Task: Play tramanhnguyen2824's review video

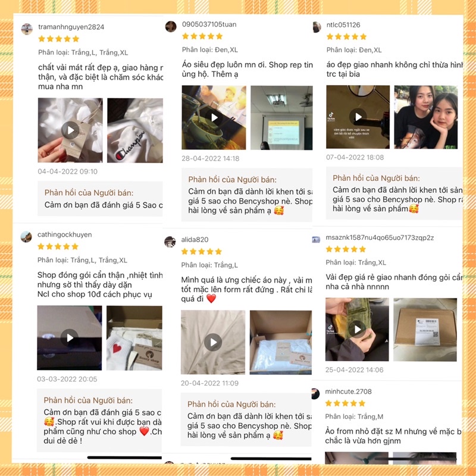Action: click(70, 130)
